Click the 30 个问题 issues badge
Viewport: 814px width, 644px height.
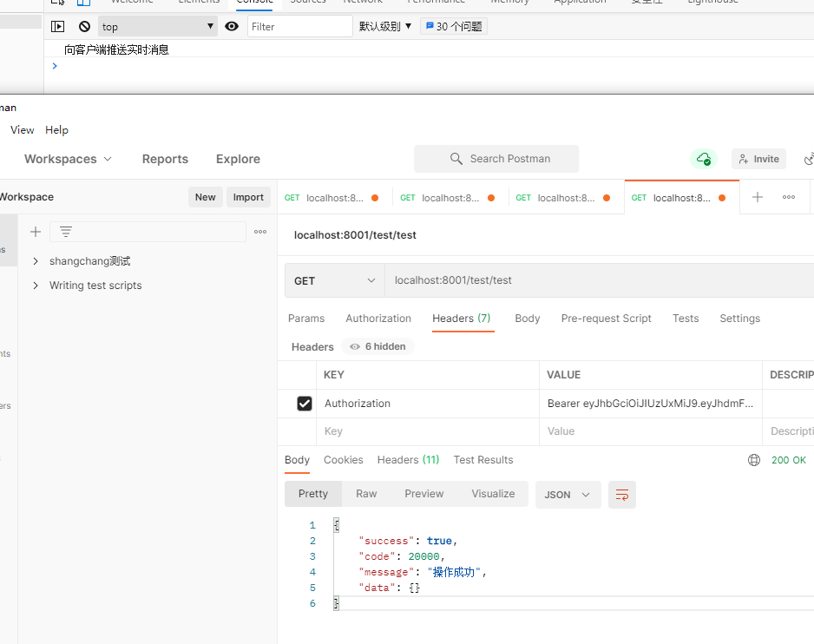pos(454,27)
